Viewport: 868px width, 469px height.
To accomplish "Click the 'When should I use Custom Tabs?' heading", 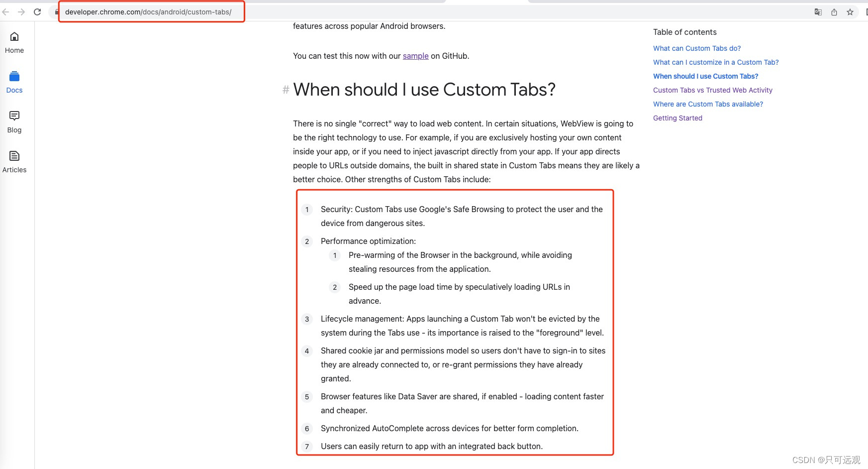I will pos(424,90).
